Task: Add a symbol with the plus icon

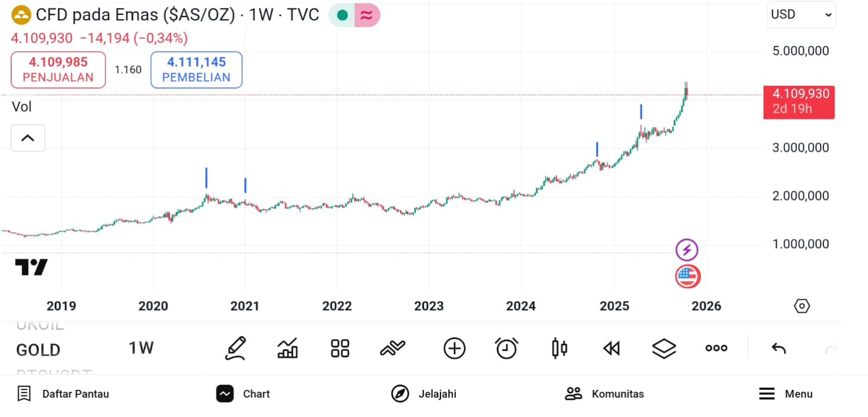Action: (454, 348)
